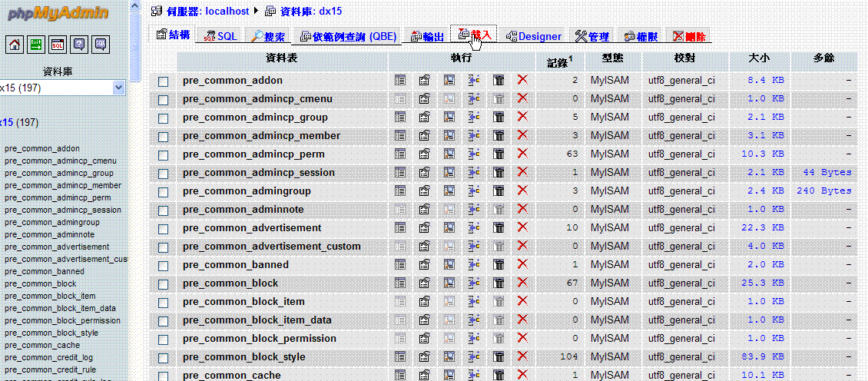Tick checkbox for pre_common_block_style

click(x=163, y=358)
